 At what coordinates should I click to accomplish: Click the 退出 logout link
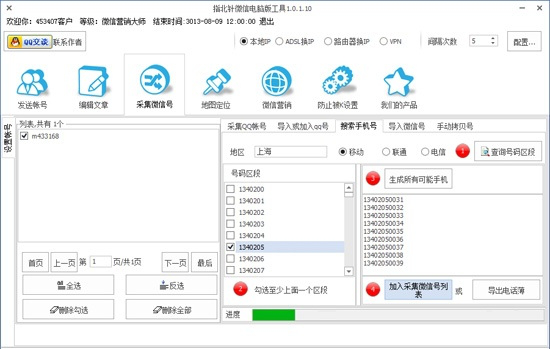pyautogui.click(x=266, y=21)
